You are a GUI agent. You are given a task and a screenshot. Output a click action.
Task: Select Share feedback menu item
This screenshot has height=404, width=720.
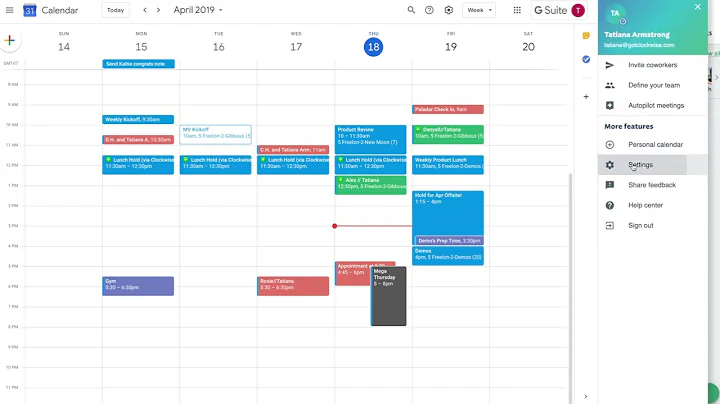click(652, 185)
